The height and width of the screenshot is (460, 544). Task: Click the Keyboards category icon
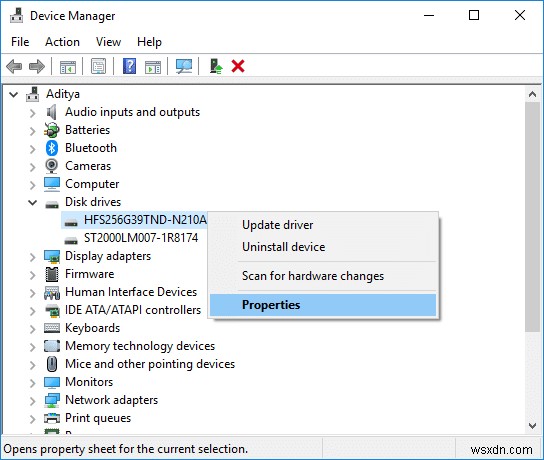click(x=52, y=328)
